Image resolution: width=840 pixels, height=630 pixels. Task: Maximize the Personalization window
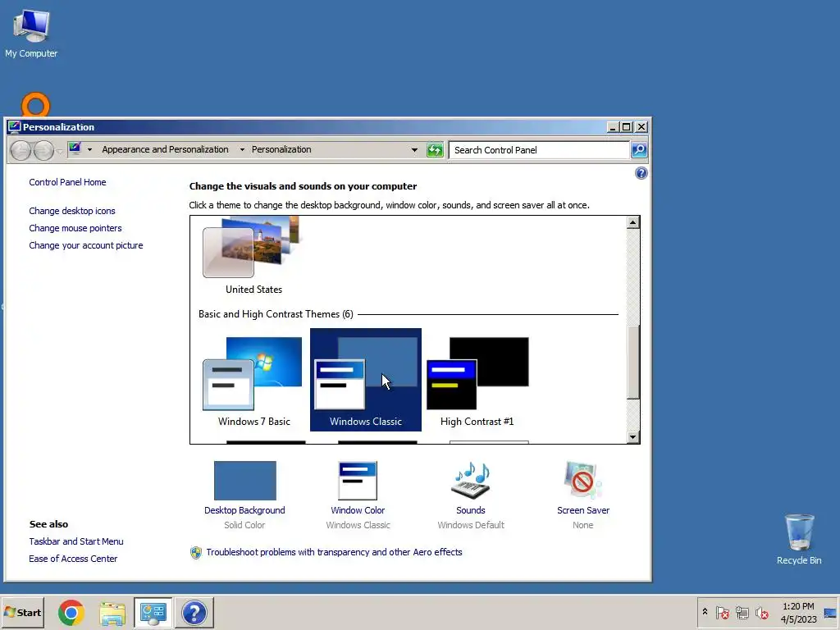(626, 127)
